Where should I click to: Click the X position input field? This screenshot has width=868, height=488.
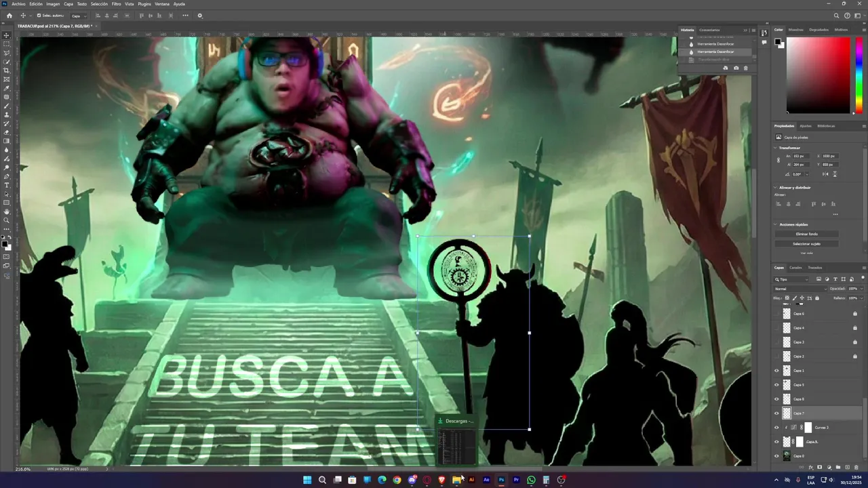(x=829, y=157)
